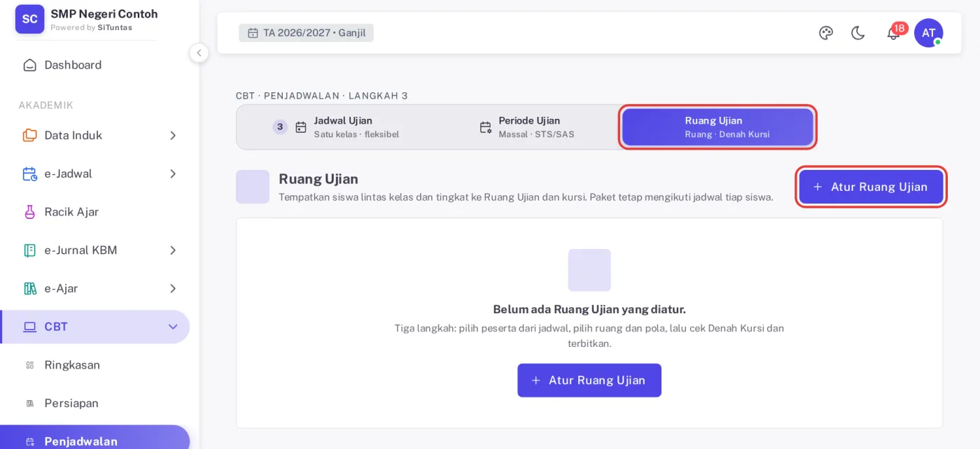Viewport: 980px width, 449px height.
Task: Open notifications bell with 18 badge
Action: [x=893, y=33]
